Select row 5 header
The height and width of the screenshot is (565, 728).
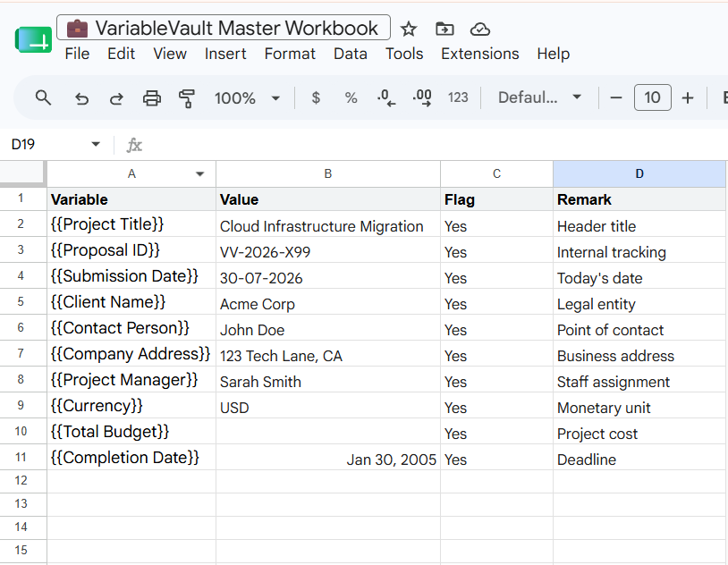click(x=21, y=302)
